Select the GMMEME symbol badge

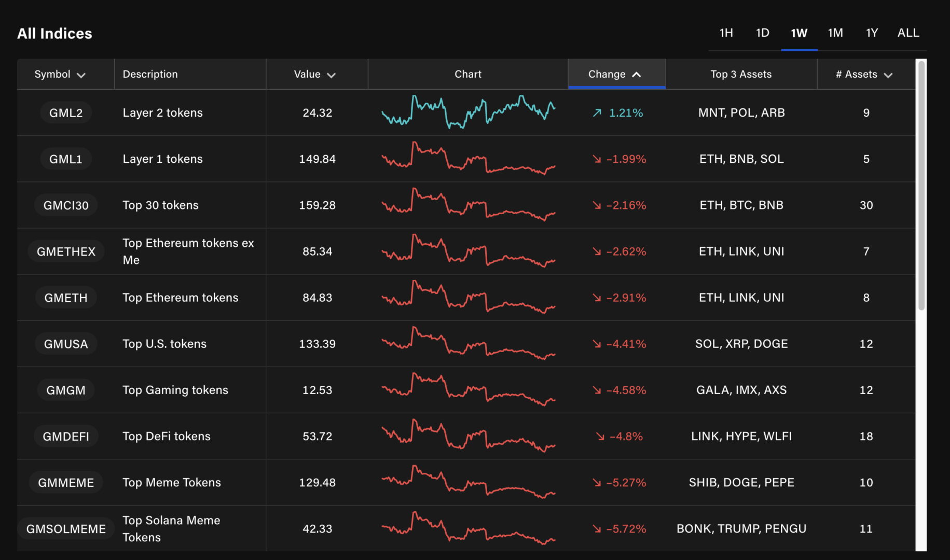pyautogui.click(x=65, y=482)
